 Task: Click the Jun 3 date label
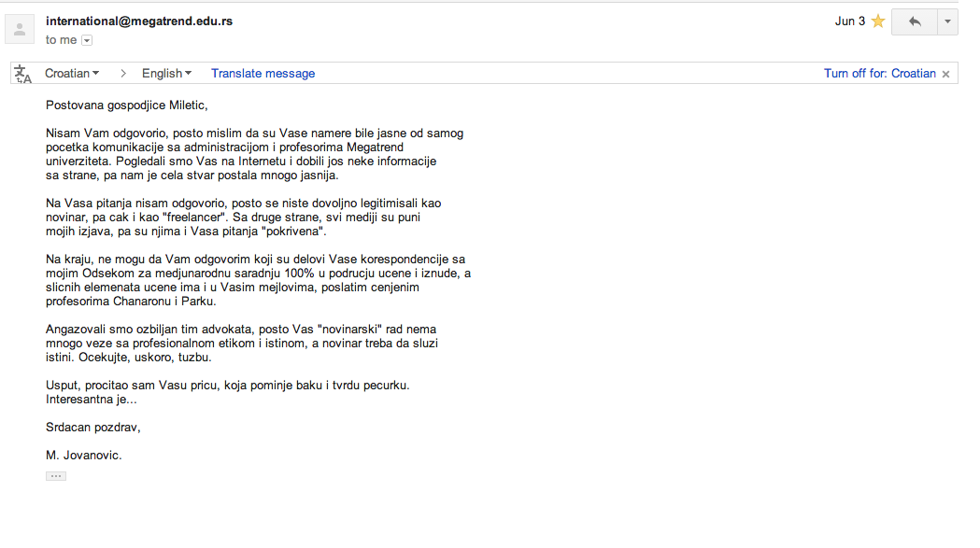pos(849,21)
